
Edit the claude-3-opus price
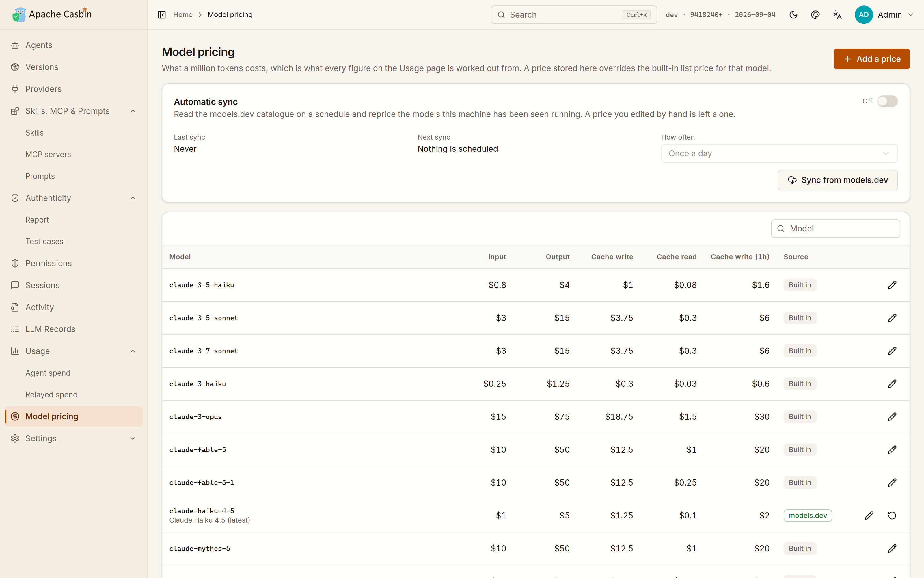pos(892,417)
